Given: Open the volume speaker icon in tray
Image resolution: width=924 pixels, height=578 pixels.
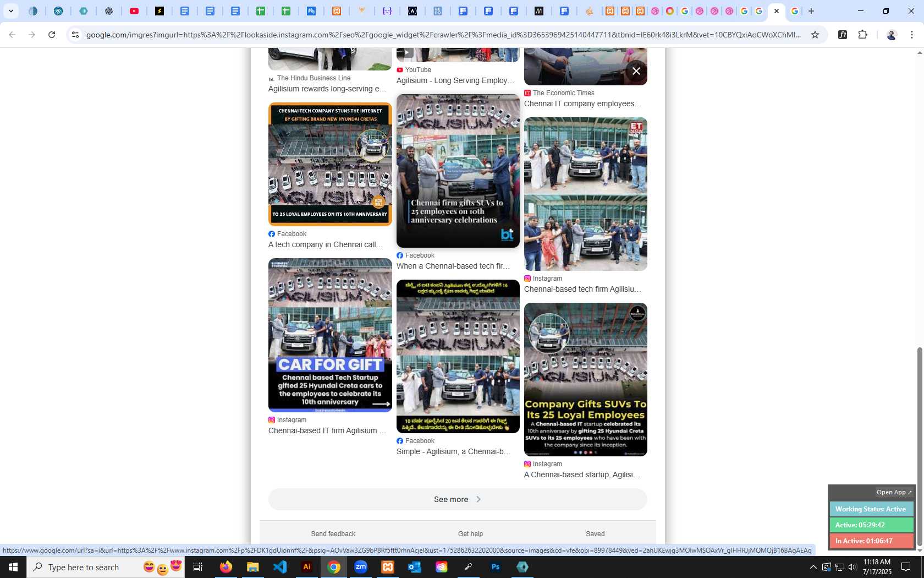Looking at the screenshot, I should [853, 567].
